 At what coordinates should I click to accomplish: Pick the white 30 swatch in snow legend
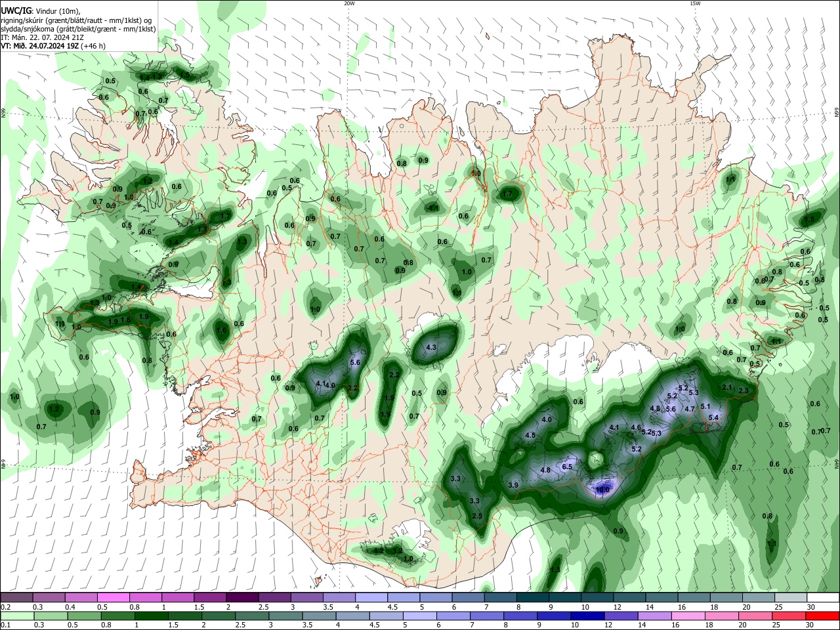pyautogui.click(x=822, y=597)
